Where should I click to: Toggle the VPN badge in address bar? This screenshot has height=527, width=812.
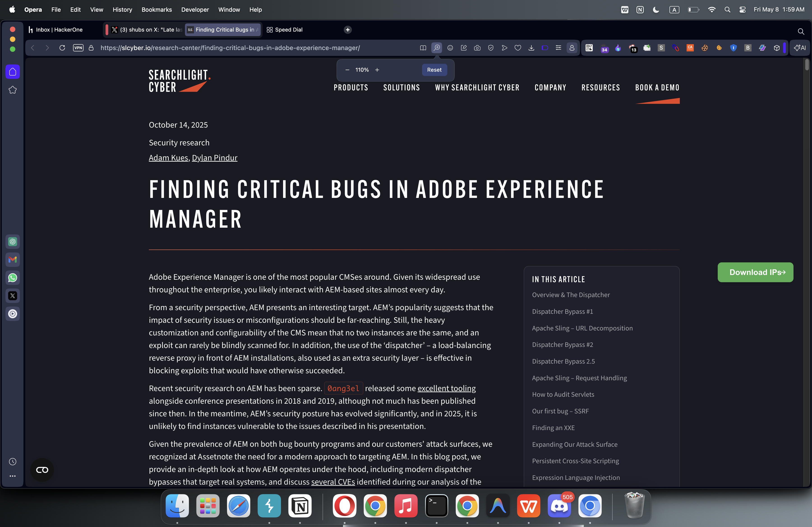78,48
